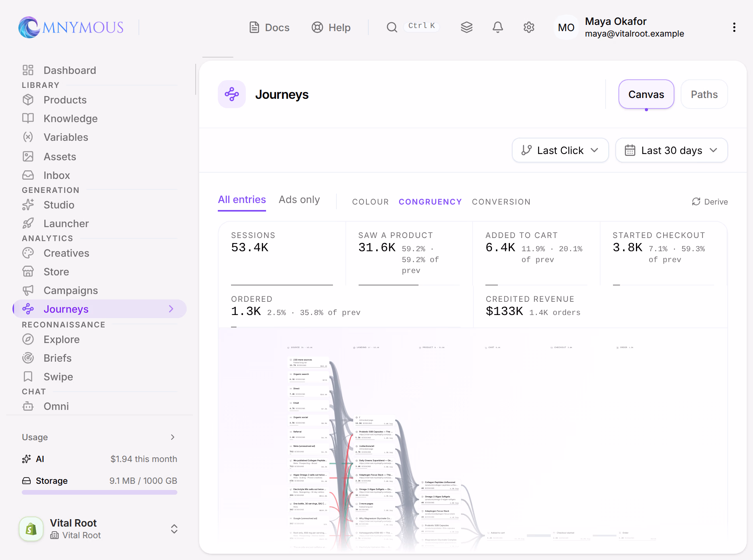This screenshot has width=753, height=560.
Task: Open the settings gear icon
Action: click(529, 27)
